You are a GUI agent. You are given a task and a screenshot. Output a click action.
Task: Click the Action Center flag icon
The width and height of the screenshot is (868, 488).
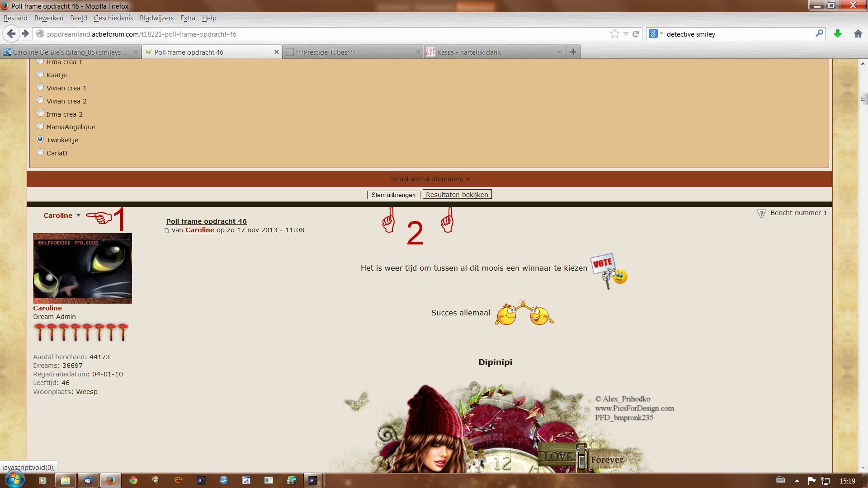[x=811, y=481]
